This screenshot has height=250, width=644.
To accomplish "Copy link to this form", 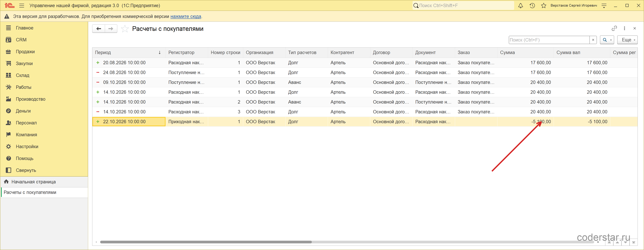I will pos(614,28).
